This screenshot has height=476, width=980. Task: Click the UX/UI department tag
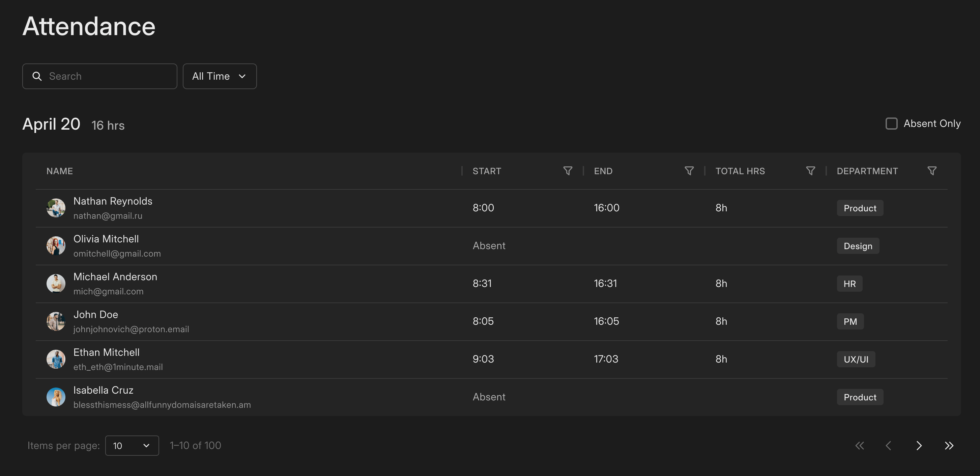tap(856, 360)
